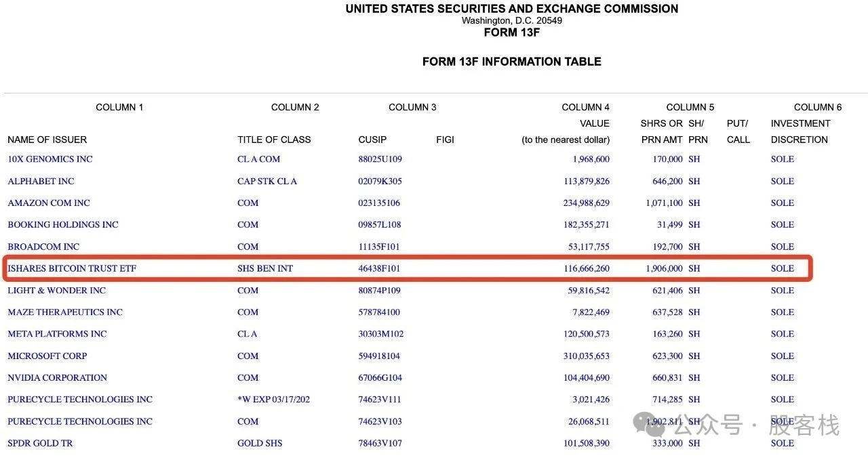Click CUSIP code 46438F101
This screenshot has width=868, height=460.
coord(380,268)
